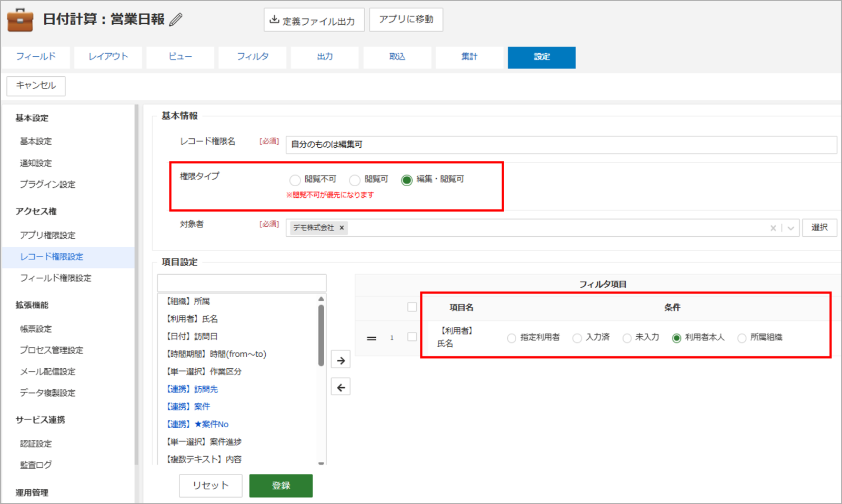Select the 閲覧不可 radio button
842x504 pixels.
coord(295,180)
